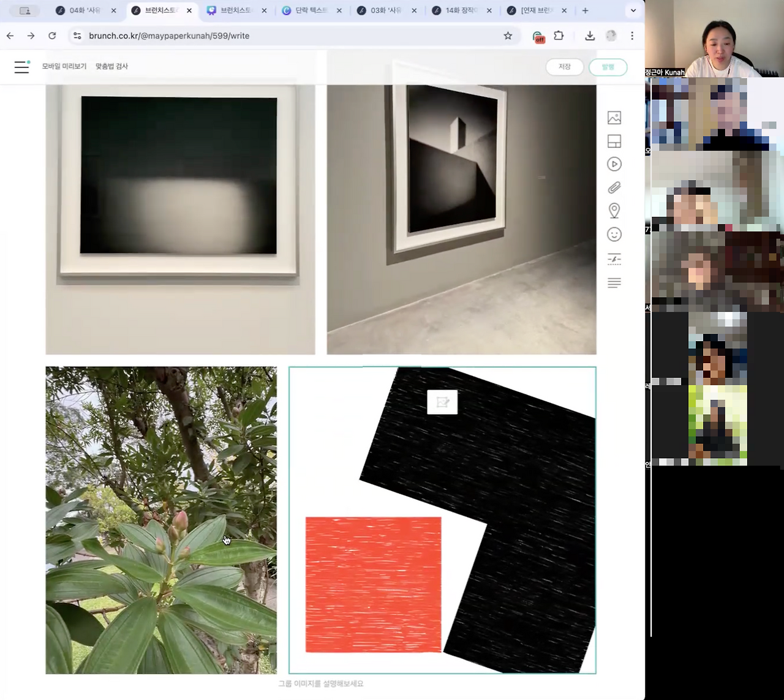Add a group image layout block
784x700 pixels.
point(614,141)
